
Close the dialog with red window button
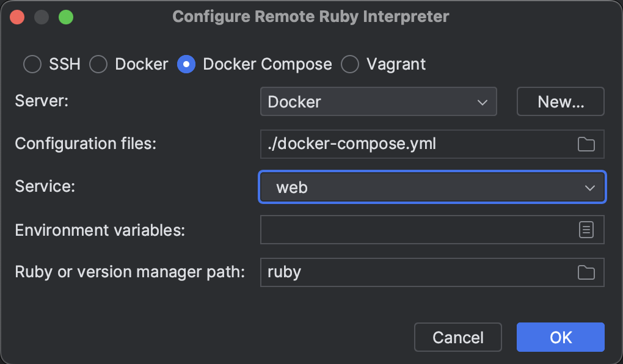17,16
